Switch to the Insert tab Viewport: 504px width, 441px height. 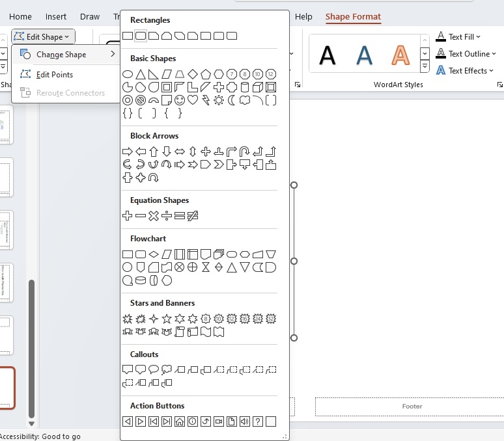pyautogui.click(x=55, y=17)
